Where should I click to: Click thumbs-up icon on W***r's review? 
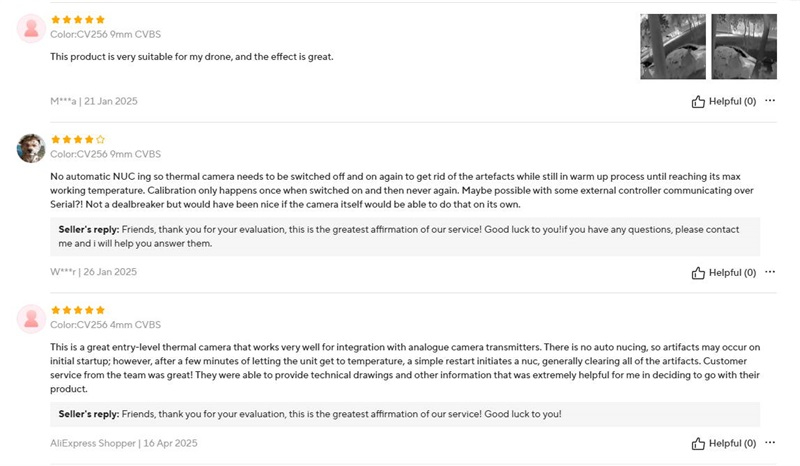(x=698, y=273)
